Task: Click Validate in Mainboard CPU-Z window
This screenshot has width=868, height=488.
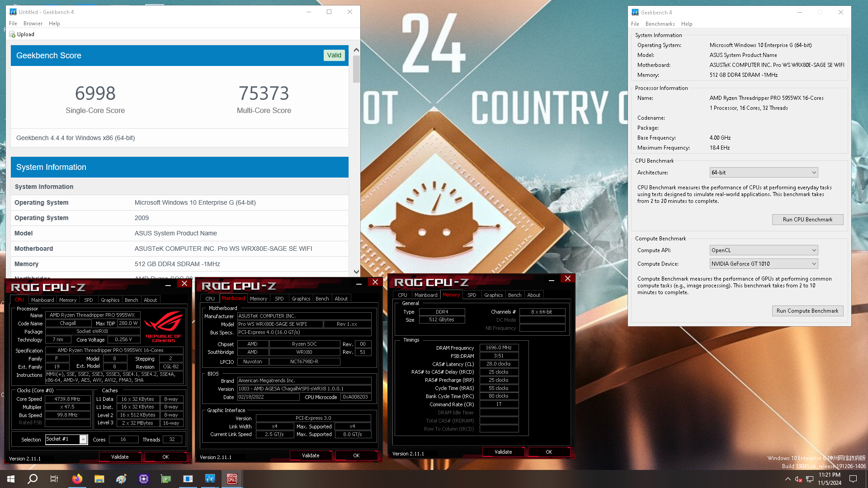Action: 311,455
